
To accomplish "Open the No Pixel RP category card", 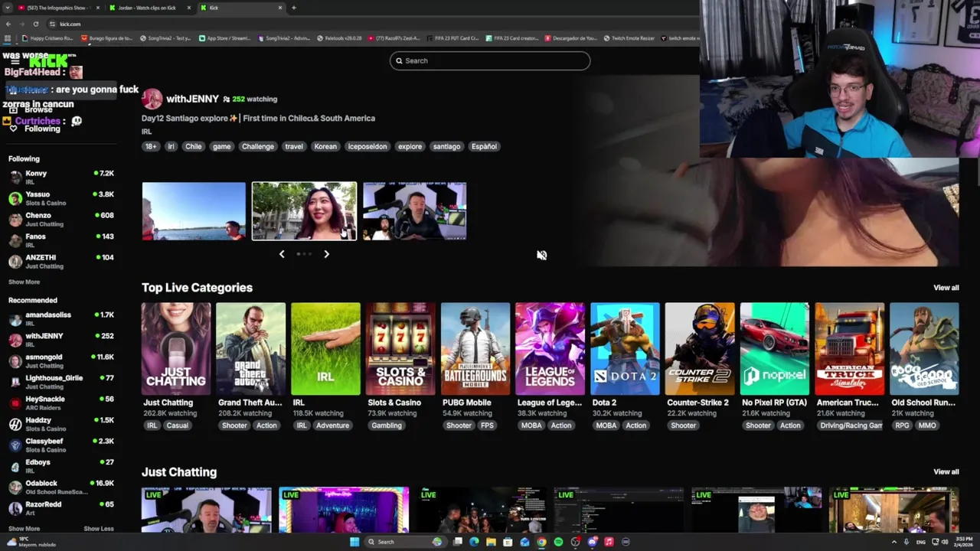I will [x=775, y=349].
